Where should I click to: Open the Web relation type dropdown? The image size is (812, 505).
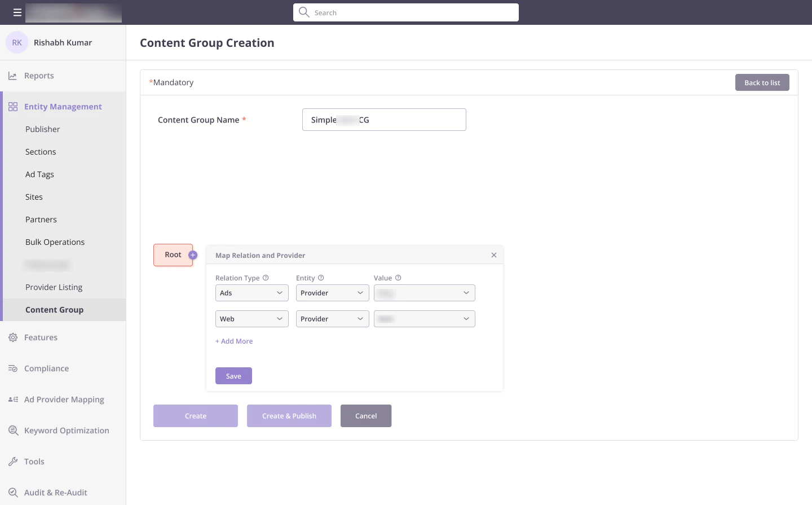pos(252,319)
